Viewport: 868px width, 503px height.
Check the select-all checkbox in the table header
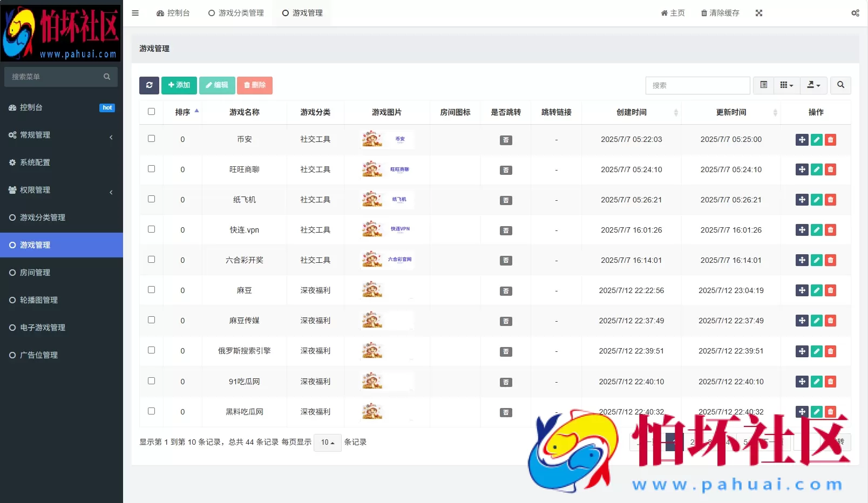[x=151, y=112]
